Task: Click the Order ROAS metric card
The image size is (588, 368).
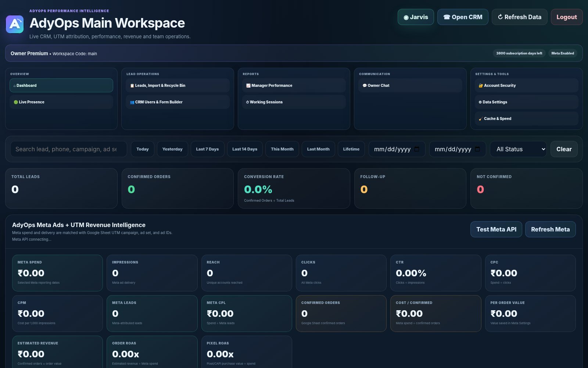Action: 152,352
